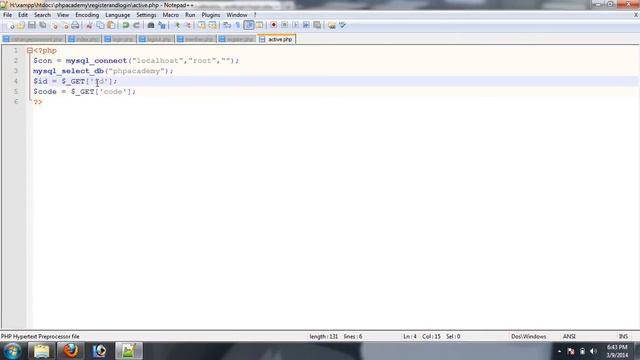The image size is (640, 360).
Task: Click the 'length : 131' status bar entry
Action: click(324, 337)
